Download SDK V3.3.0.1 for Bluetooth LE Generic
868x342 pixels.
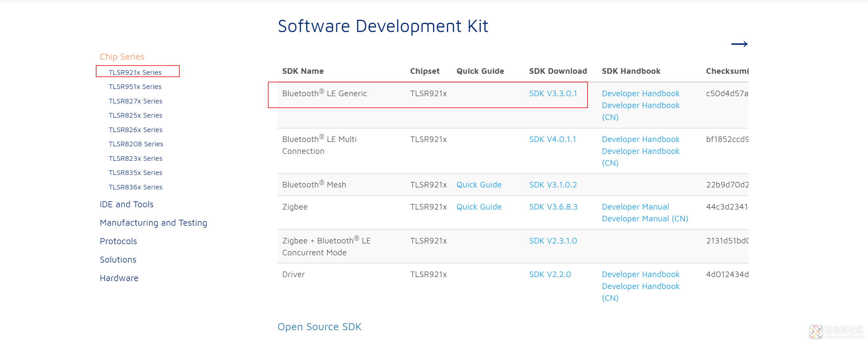pos(553,94)
